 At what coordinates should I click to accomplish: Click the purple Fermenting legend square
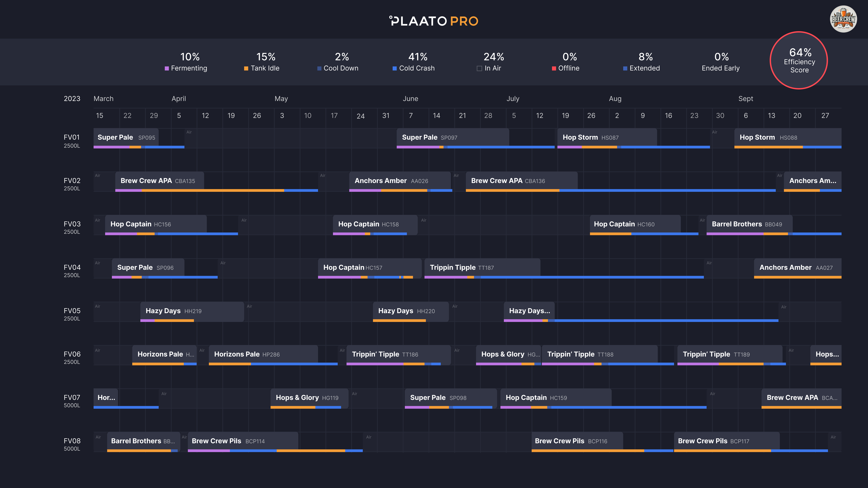coord(167,68)
